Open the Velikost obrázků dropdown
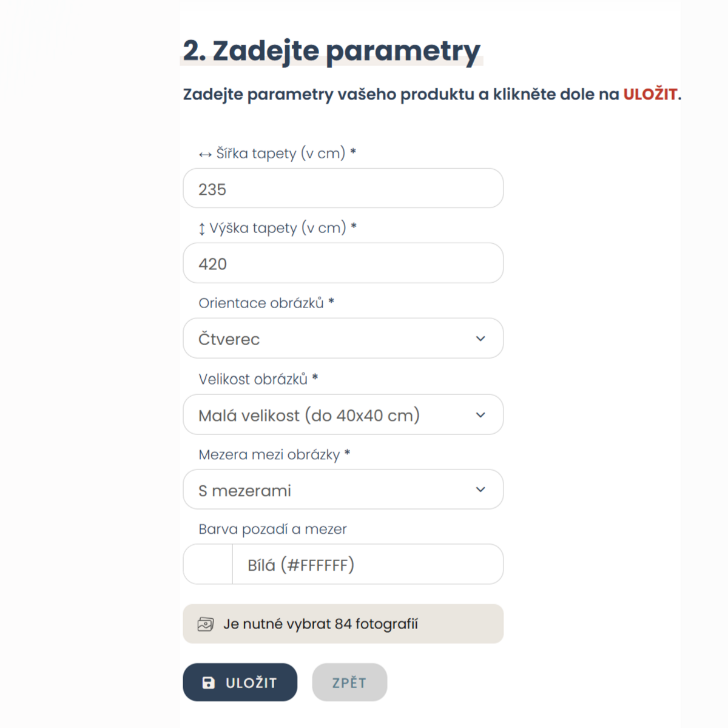 click(343, 414)
